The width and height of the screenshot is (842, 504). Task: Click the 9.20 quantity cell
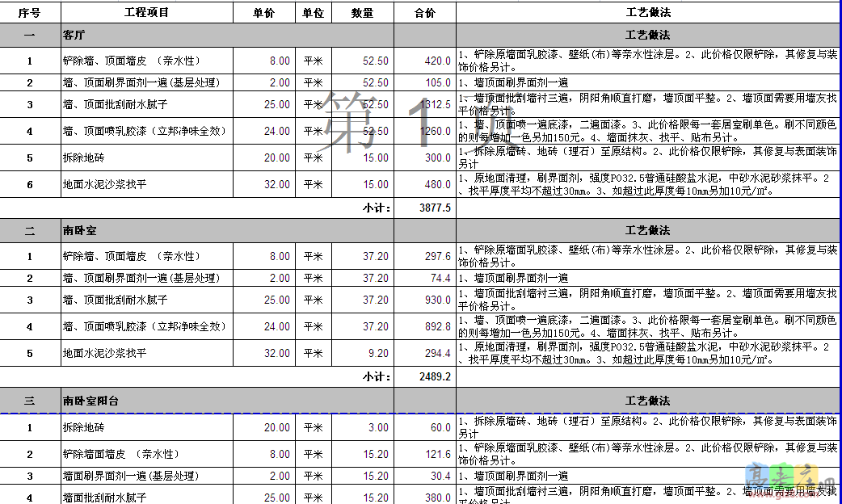point(362,354)
